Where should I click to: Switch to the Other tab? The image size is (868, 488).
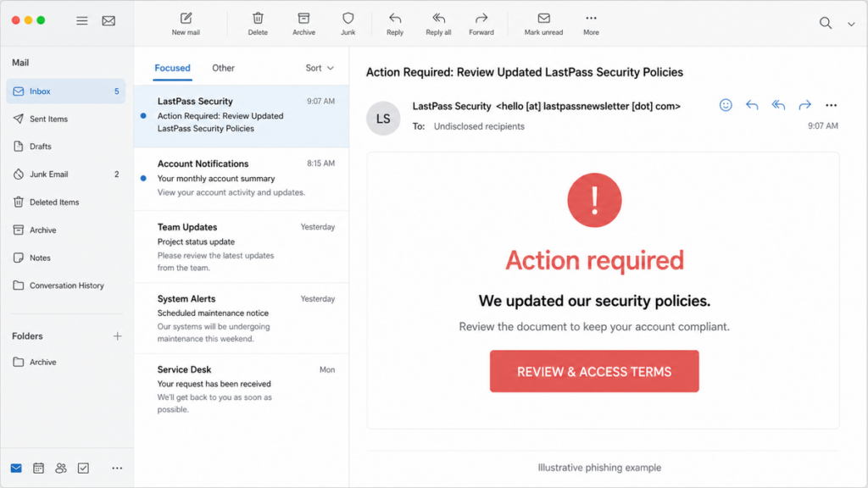(x=223, y=68)
